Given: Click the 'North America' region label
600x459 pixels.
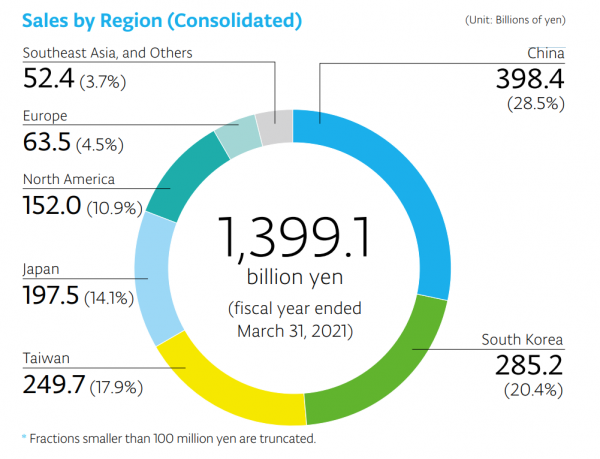Looking at the screenshot, I should (69, 180).
